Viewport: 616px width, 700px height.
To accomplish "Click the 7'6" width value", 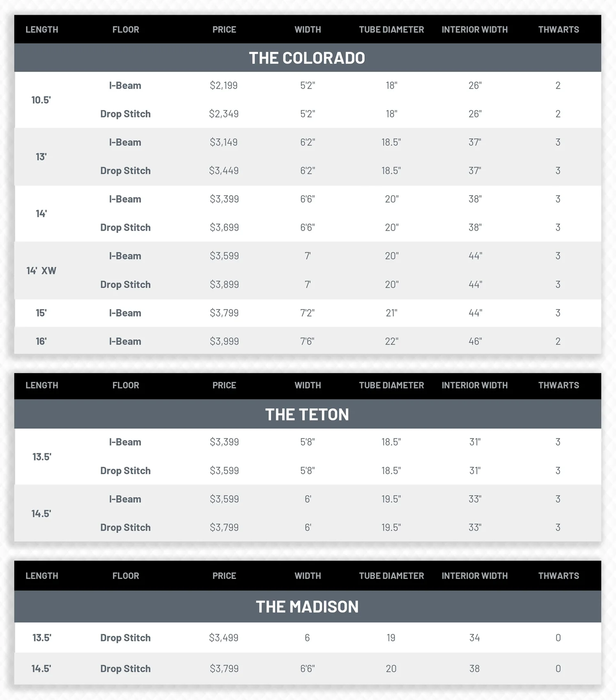I will 307,341.
